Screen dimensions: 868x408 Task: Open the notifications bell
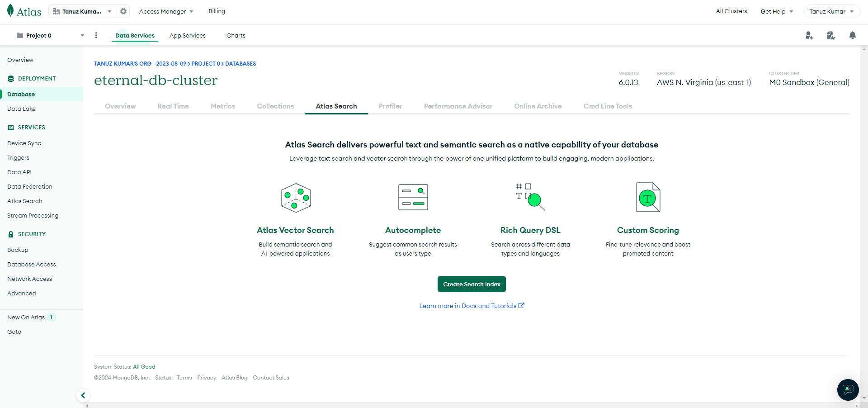pyautogui.click(x=853, y=35)
